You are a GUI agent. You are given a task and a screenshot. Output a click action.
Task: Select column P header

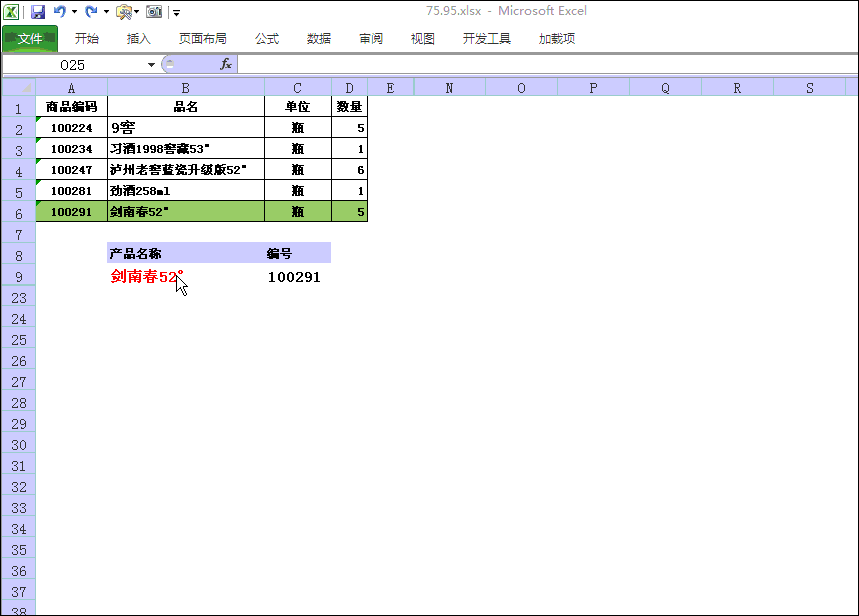coord(593,88)
